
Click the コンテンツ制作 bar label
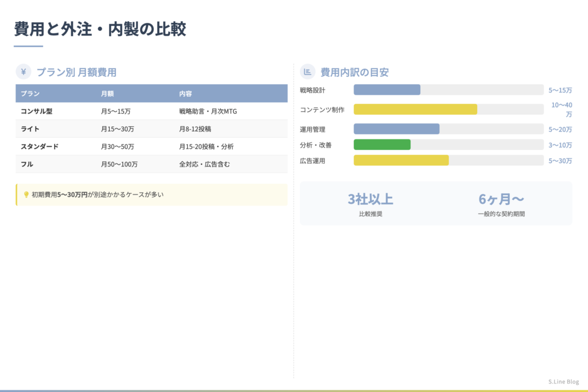[322, 110]
